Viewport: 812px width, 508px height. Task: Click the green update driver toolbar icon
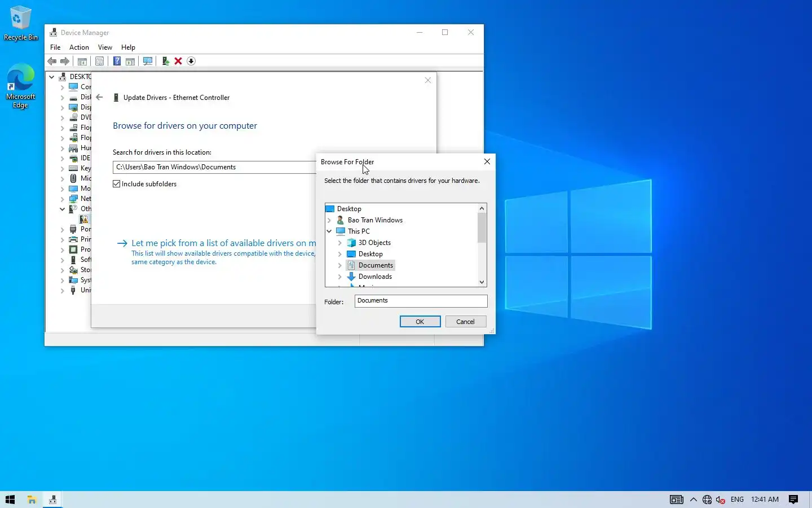click(x=165, y=61)
